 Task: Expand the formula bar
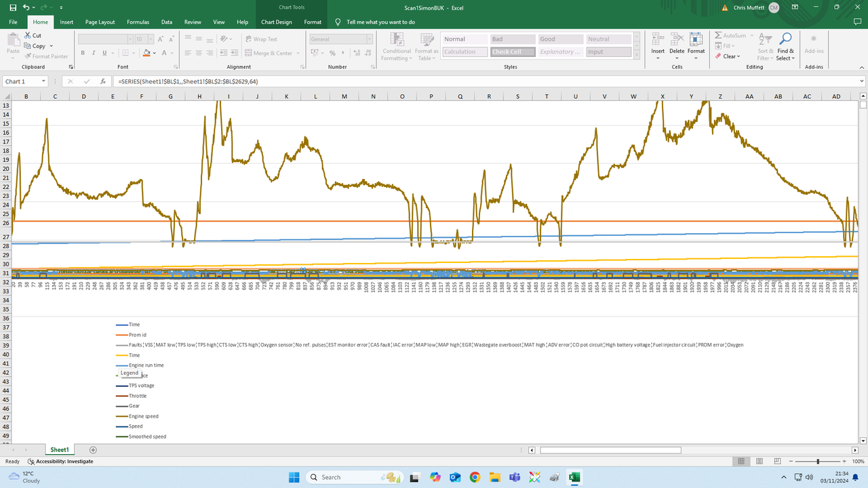click(862, 81)
